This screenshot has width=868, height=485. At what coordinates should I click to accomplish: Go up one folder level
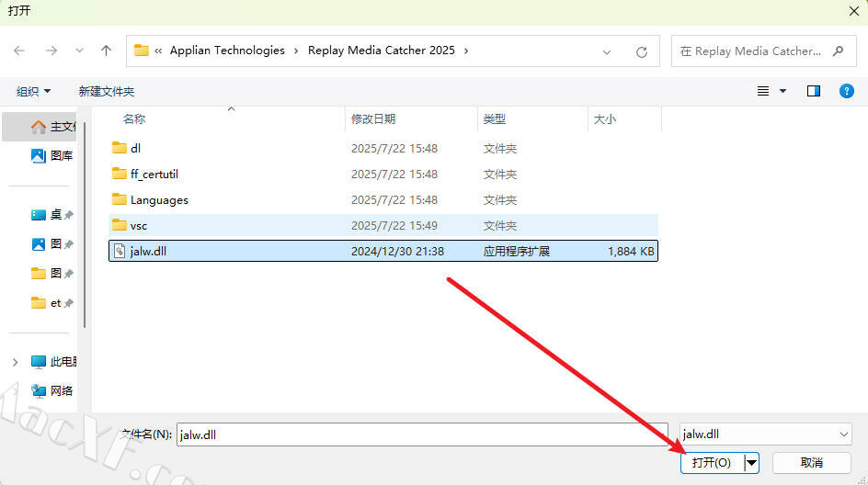pyautogui.click(x=106, y=51)
